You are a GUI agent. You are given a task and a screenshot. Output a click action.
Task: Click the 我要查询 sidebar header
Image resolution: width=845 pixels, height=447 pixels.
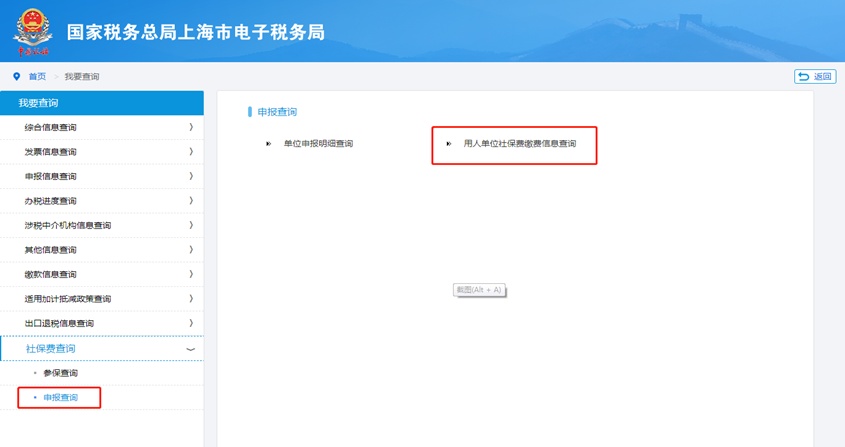(102, 103)
